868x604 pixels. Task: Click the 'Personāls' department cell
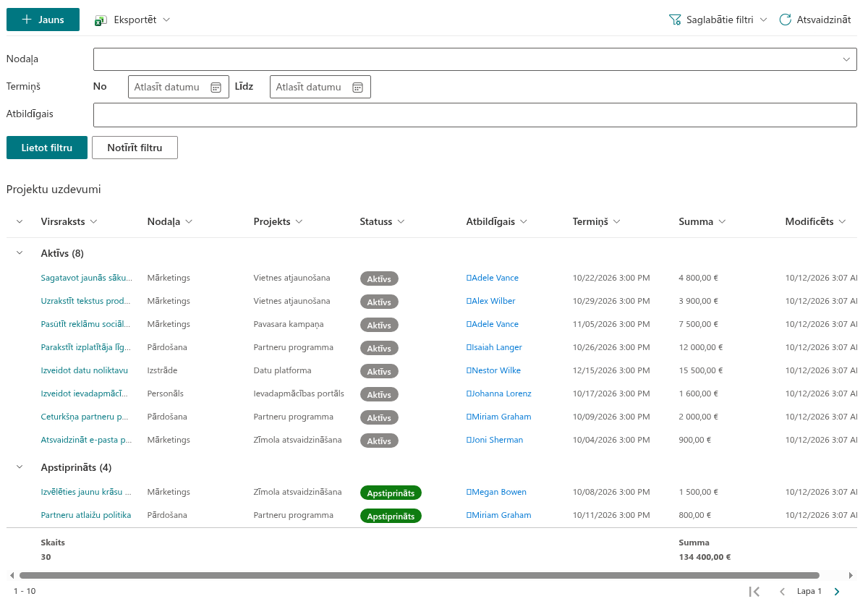(166, 394)
